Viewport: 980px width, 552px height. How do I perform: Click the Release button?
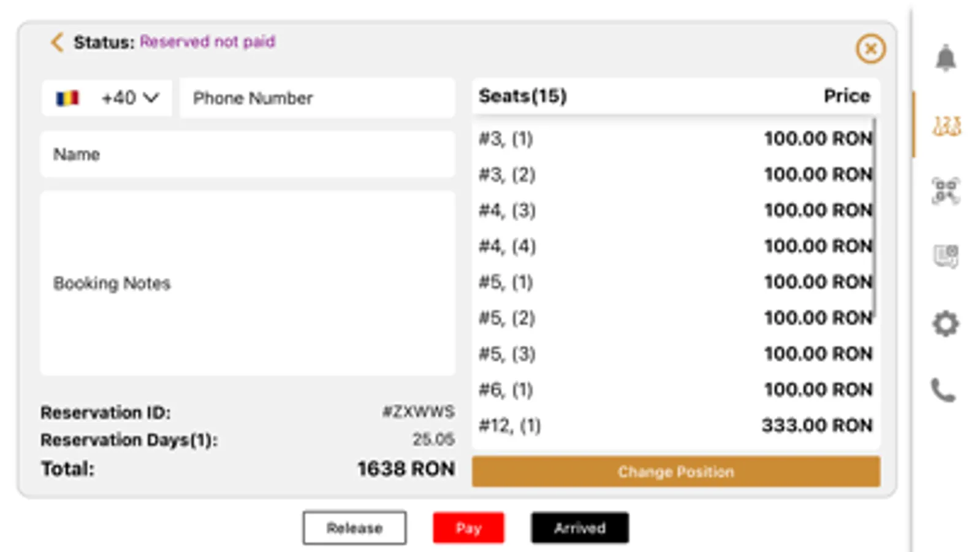point(354,528)
